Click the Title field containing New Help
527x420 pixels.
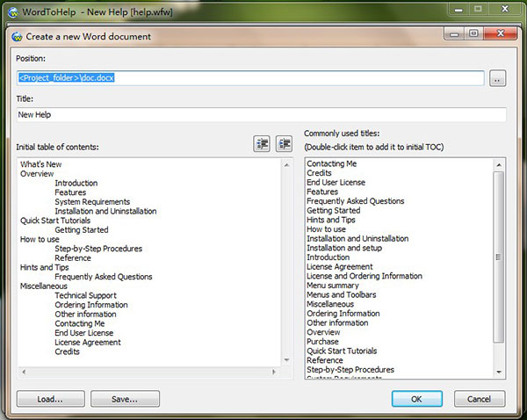(x=261, y=115)
